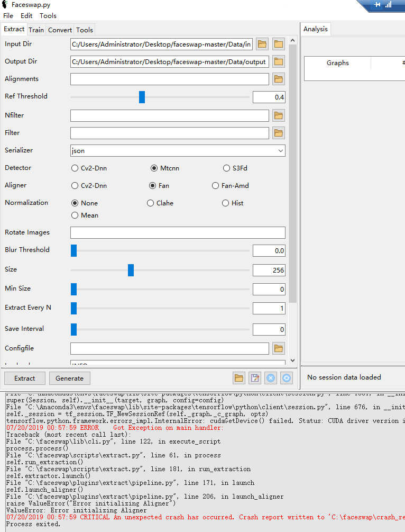Click the Blur Threshold slider handle

[73, 251]
